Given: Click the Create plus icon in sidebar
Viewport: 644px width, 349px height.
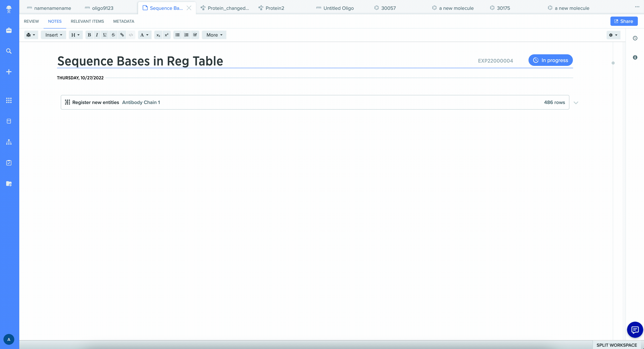Looking at the screenshot, I should pos(9,72).
